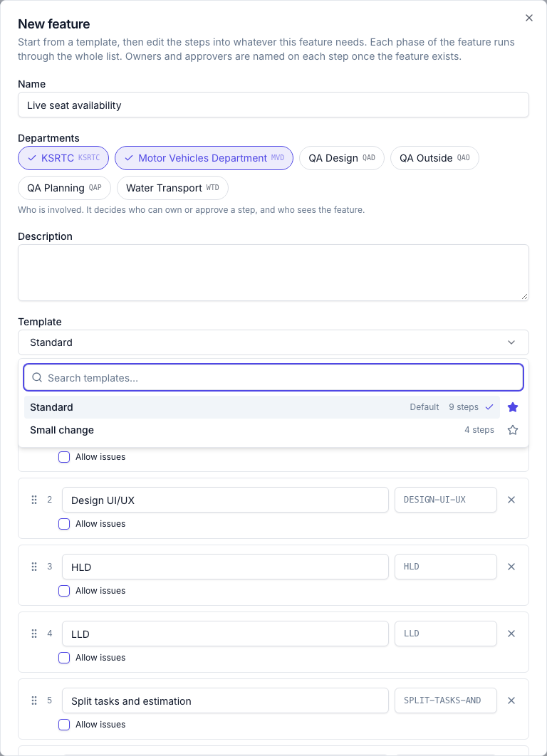The height and width of the screenshot is (756, 547).
Task: Check Allow issues under the template list
Action: pos(64,457)
